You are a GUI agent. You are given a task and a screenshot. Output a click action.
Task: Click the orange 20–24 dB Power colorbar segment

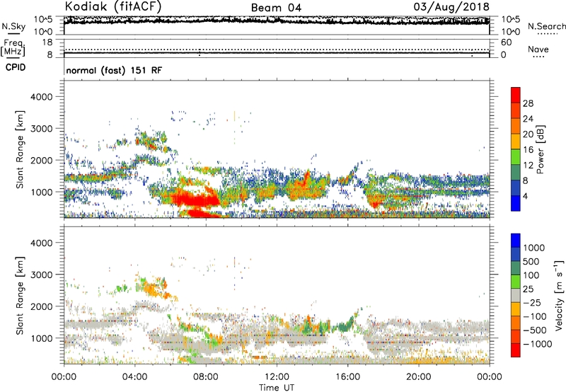tap(516, 126)
